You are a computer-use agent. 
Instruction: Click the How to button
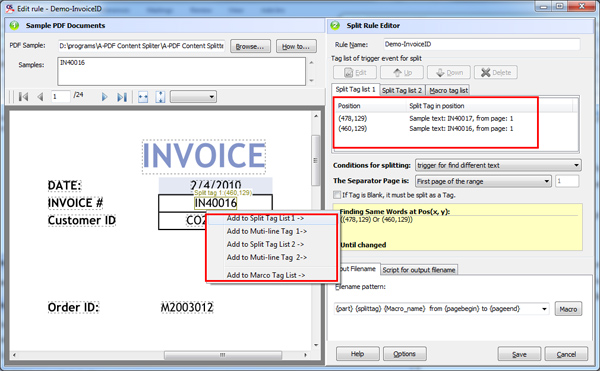296,46
